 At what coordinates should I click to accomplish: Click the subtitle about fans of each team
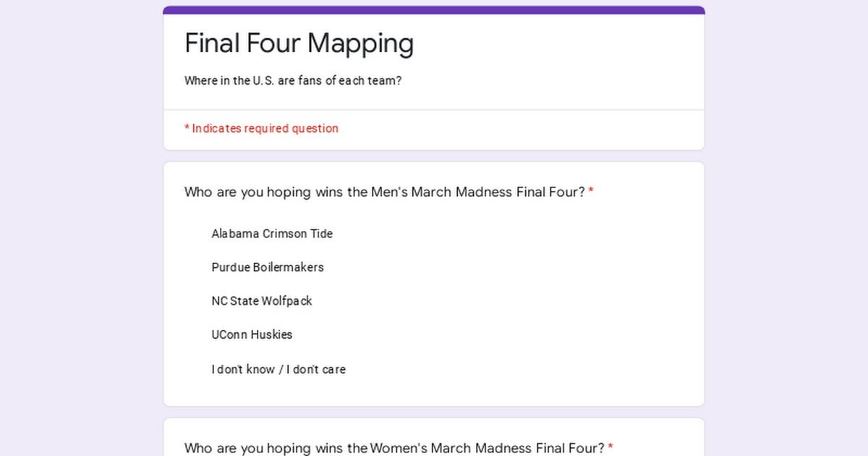[x=293, y=80]
